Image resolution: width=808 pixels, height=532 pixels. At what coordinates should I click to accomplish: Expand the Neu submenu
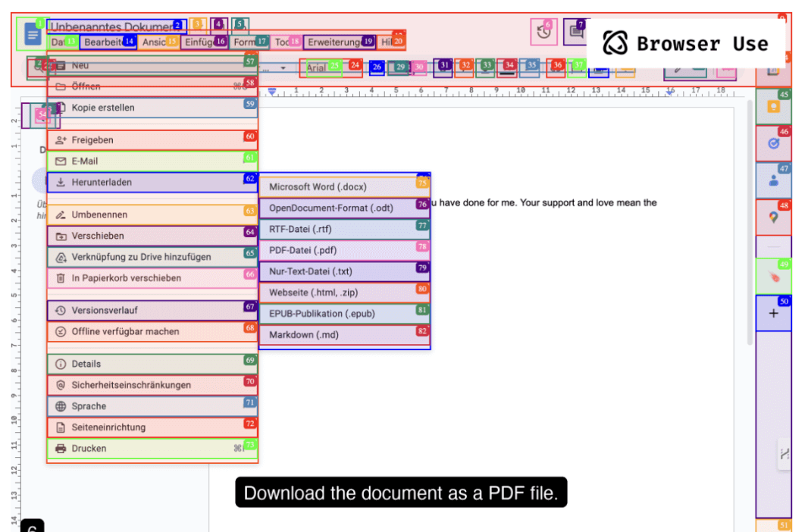(152, 65)
